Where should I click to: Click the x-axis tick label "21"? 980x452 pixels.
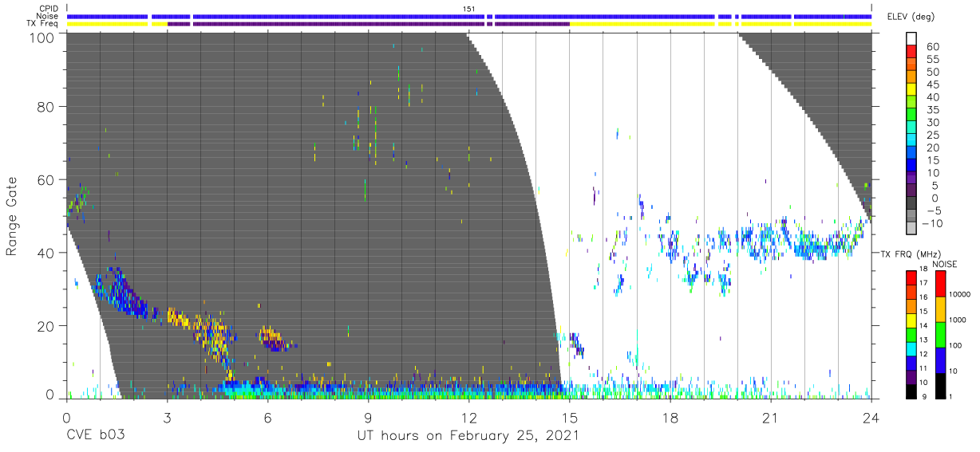[x=770, y=419]
